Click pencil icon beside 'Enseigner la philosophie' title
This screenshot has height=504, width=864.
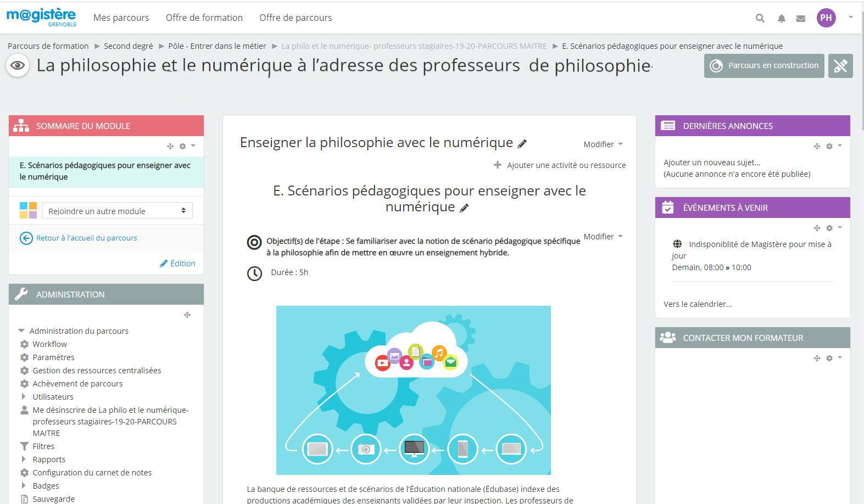[522, 144]
